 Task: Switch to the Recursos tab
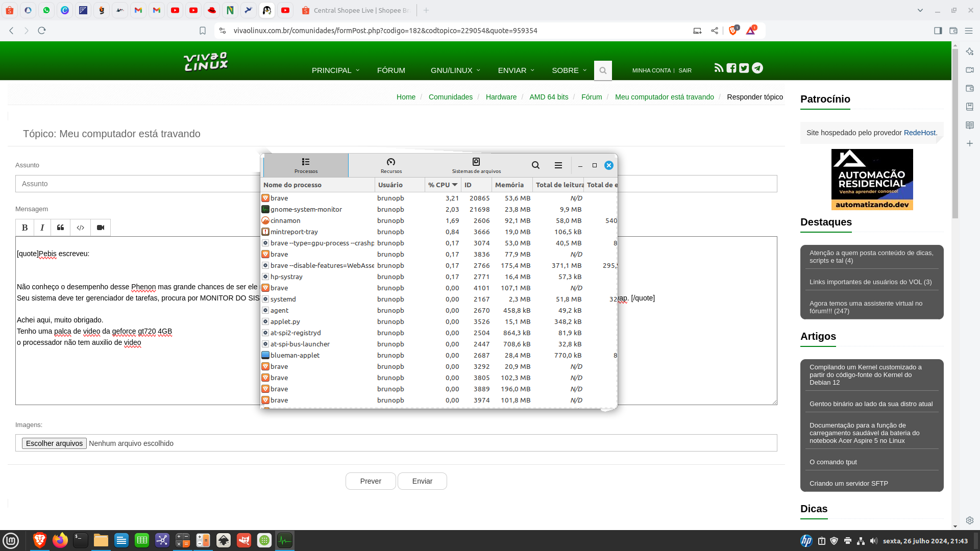[x=391, y=165]
